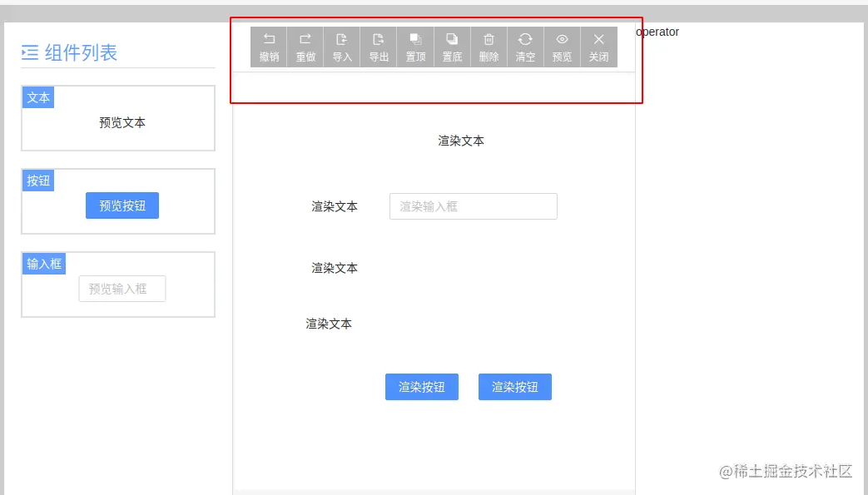
Task: Click the 关闭 X toolbar icon
Action: 598,39
